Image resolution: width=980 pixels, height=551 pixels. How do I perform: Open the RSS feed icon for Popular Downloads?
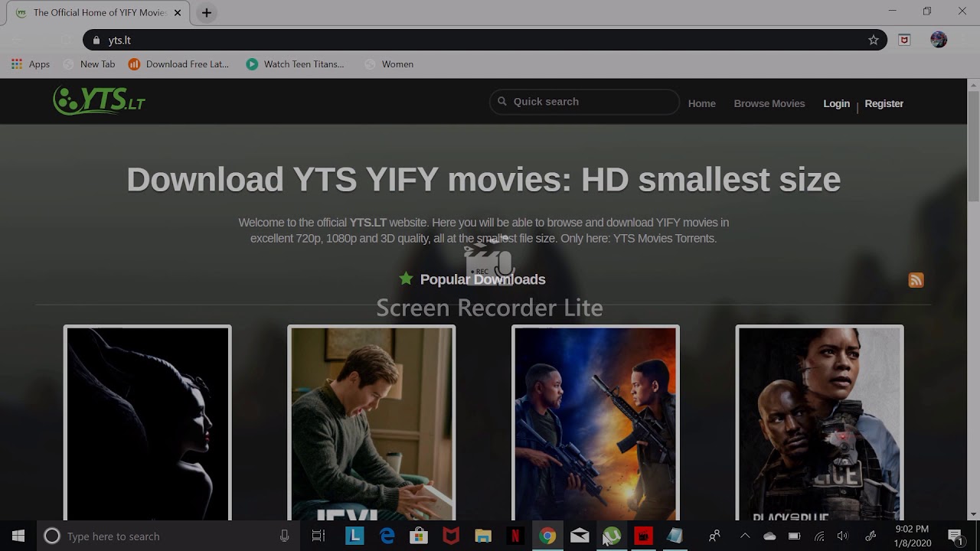pos(916,280)
